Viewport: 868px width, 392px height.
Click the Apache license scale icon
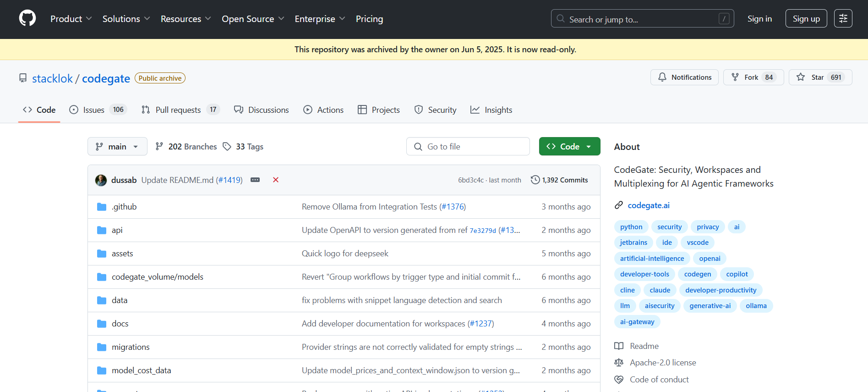click(619, 363)
